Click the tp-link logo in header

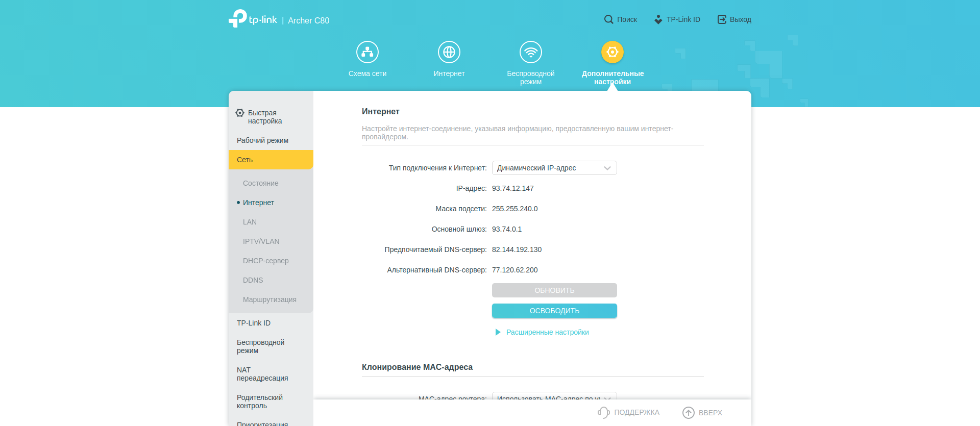[253, 19]
